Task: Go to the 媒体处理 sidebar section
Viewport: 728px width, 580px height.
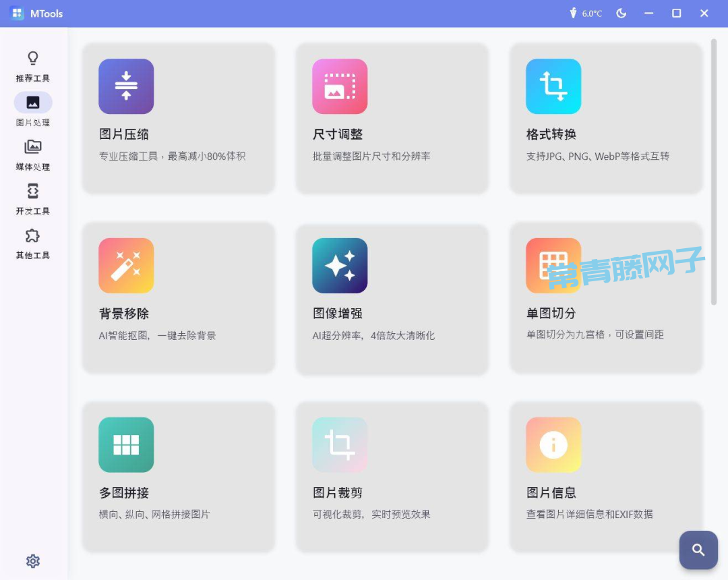Action: (33, 154)
